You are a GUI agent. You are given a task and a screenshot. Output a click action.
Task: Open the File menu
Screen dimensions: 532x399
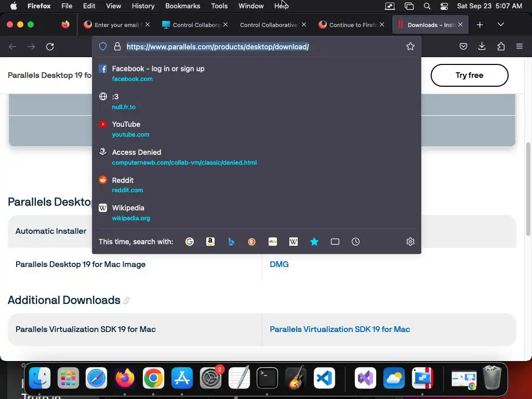click(67, 6)
